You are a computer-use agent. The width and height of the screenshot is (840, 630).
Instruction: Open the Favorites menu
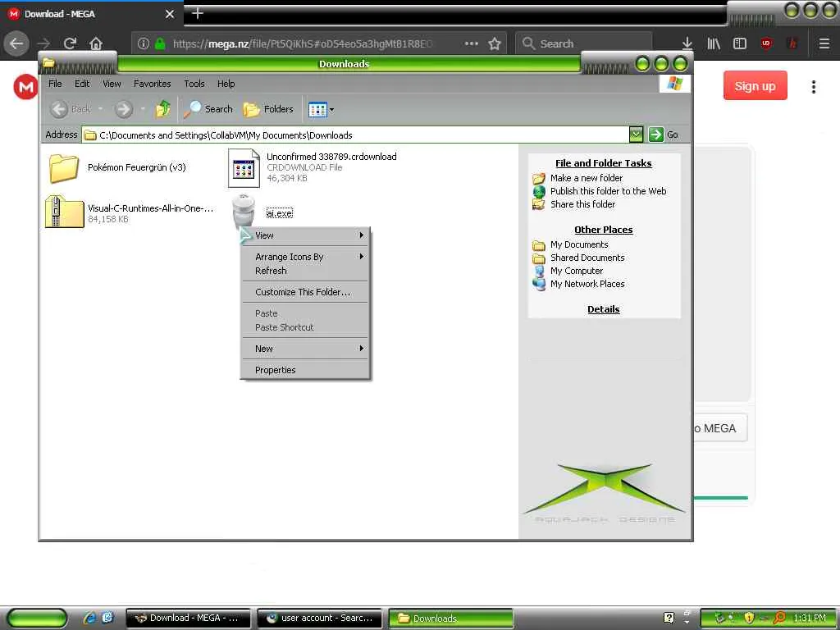pos(152,84)
